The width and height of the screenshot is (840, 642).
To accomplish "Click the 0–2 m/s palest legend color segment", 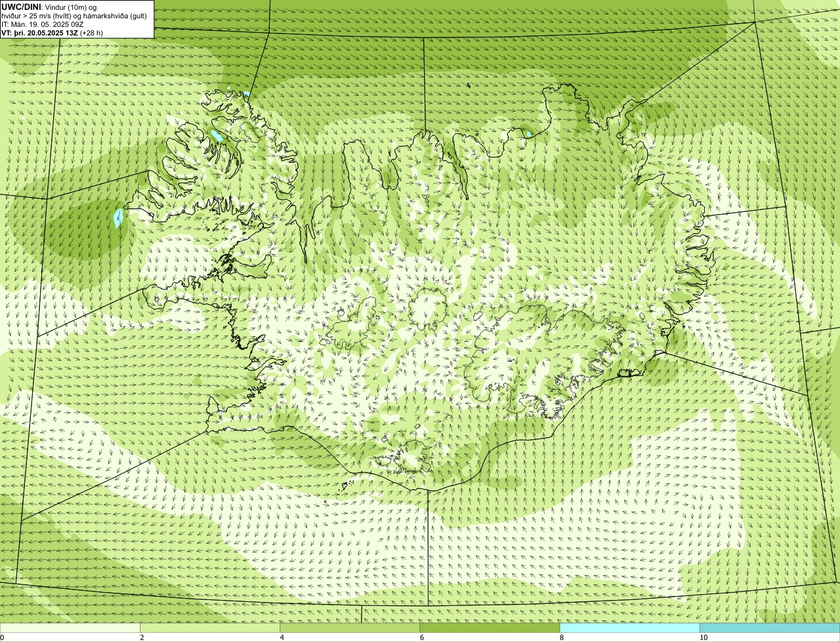I will pyautogui.click(x=70, y=628).
